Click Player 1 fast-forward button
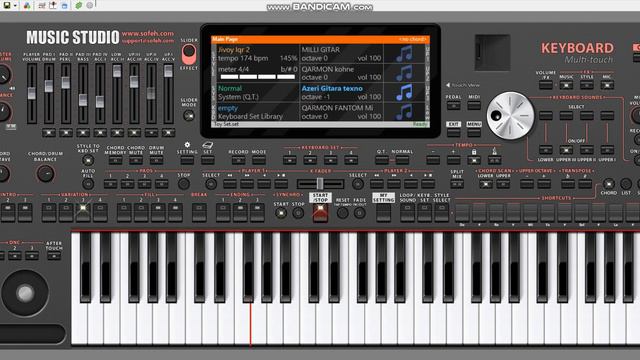 [247, 184]
